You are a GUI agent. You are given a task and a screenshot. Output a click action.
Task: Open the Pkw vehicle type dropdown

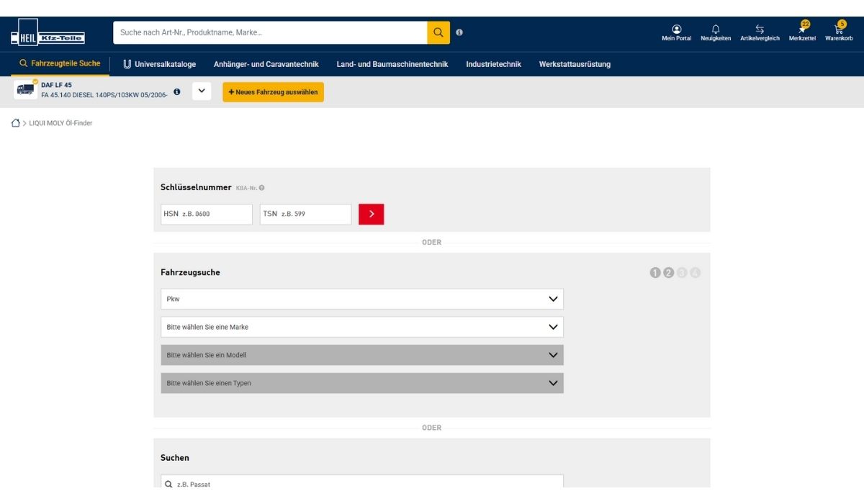(361, 299)
